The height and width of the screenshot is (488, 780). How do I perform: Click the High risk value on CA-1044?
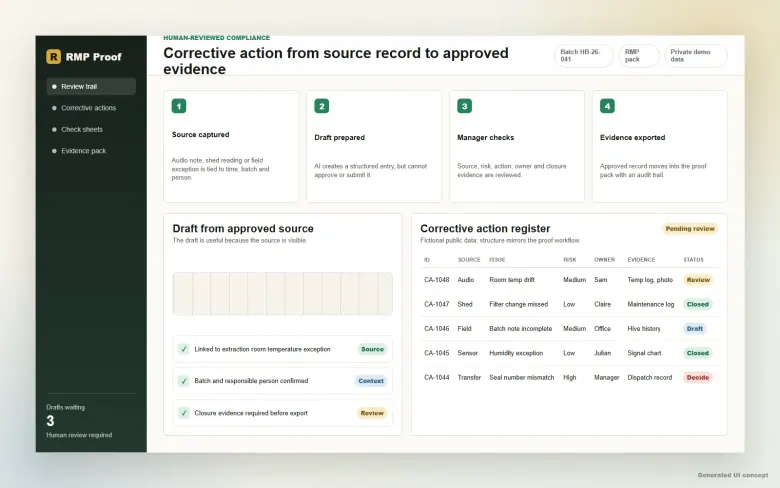point(570,377)
